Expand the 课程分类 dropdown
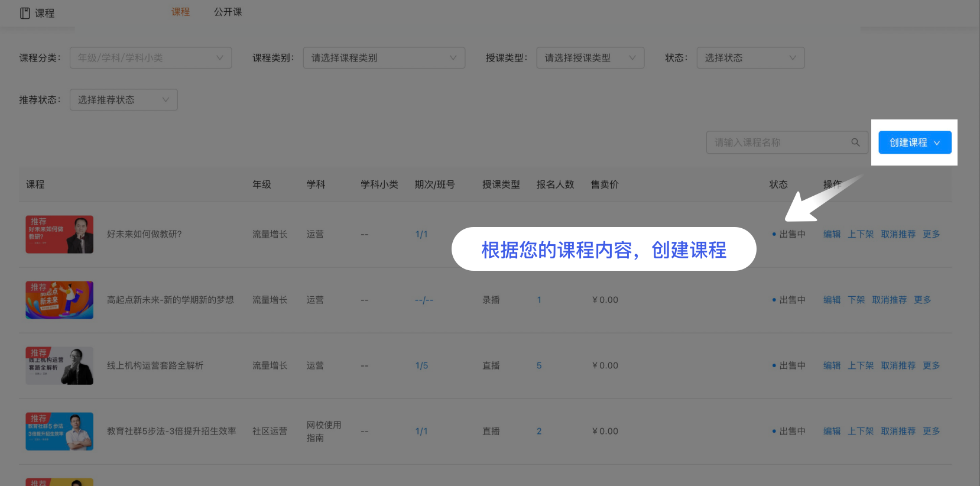The image size is (980, 486). point(150,58)
